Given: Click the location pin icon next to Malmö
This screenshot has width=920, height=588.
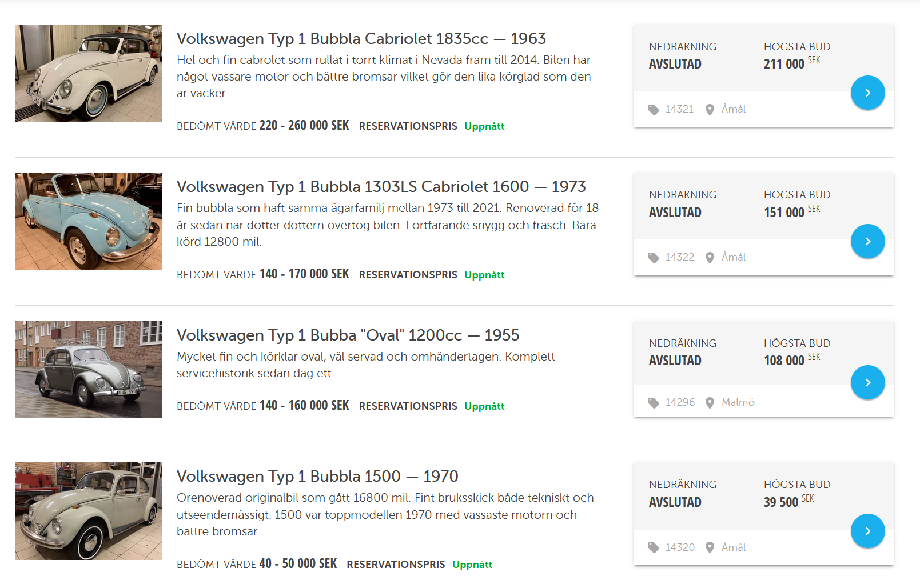Looking at the screenshot, I should click(710, 403).
